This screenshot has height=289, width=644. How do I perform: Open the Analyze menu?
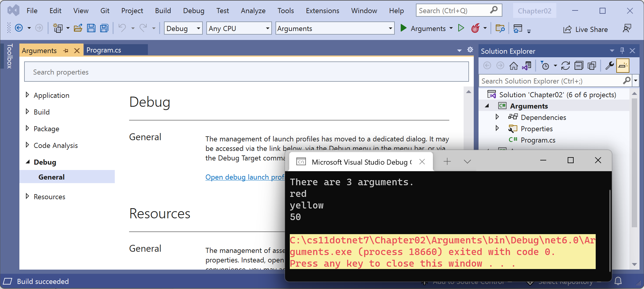click(253, 11)
